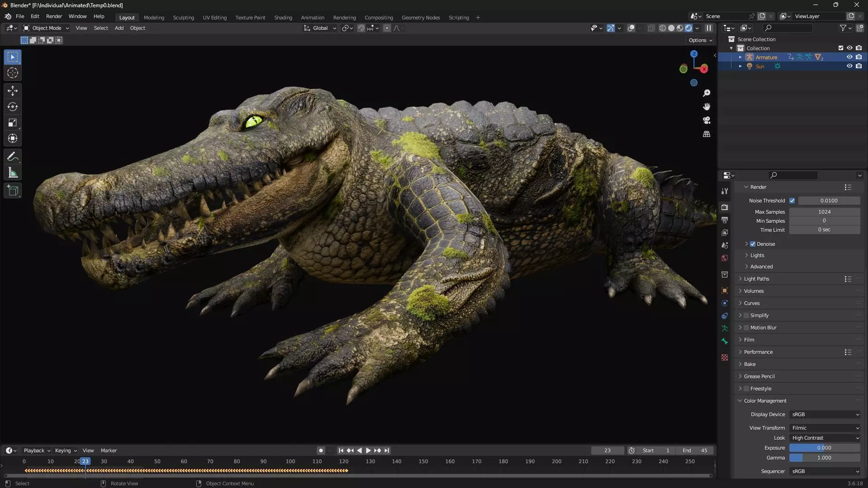Open the Texture properties tab
The width and height of the screenshot is (868, 488).
click(725, 357)
